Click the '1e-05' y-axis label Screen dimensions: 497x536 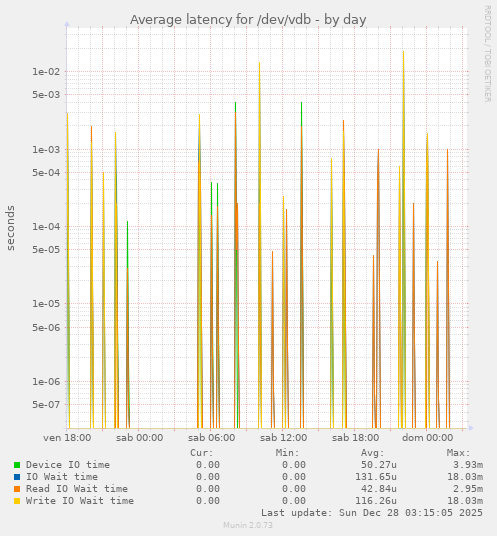tap(46, 304)
